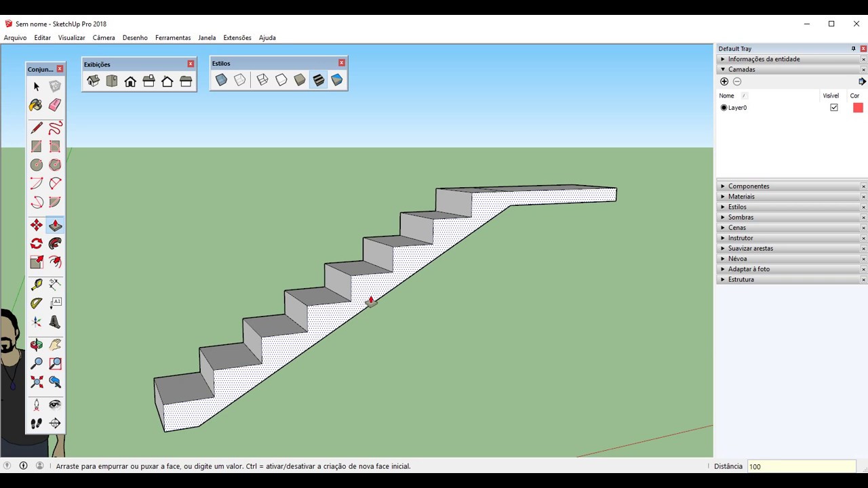Select the Rotated Rectangle tool
Viewport: 868px width, 488px height.
click(55, 146)
